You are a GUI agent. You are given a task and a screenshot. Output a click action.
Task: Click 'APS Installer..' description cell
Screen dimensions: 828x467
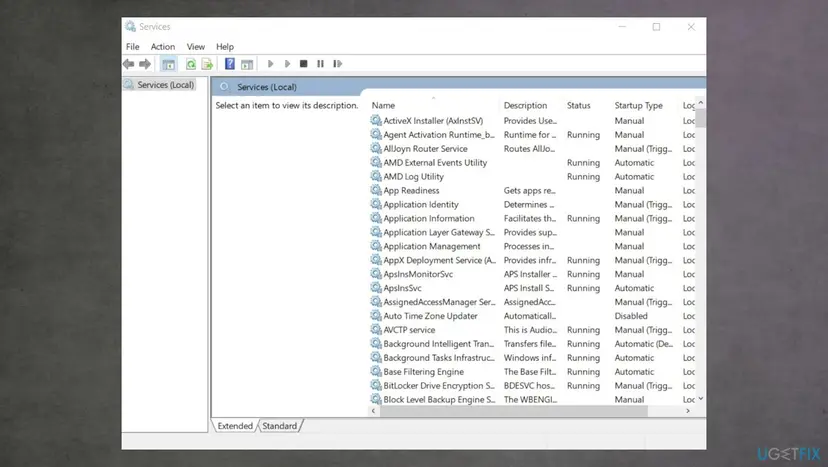(x=530, y=274)
